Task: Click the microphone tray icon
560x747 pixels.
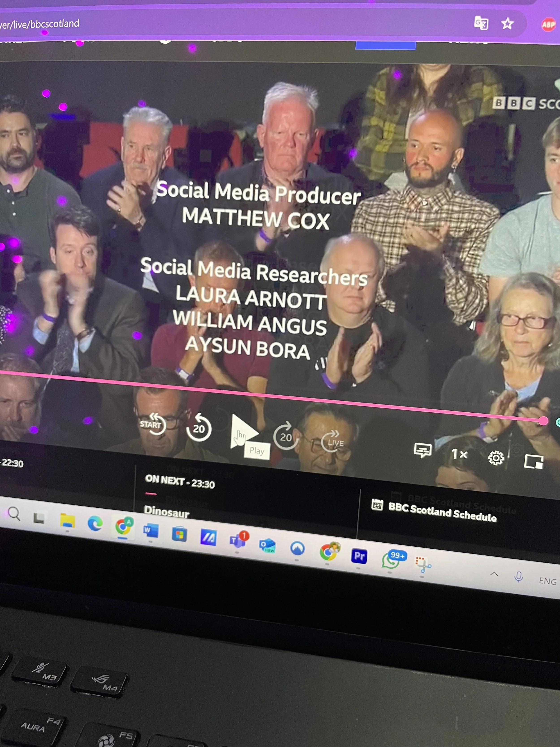Action: (519, 577)
